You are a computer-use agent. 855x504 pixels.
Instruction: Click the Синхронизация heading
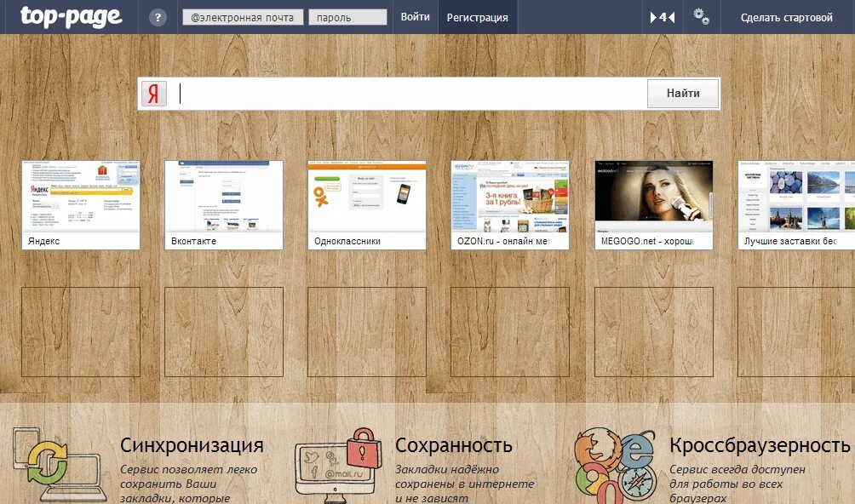coord(192,445)
